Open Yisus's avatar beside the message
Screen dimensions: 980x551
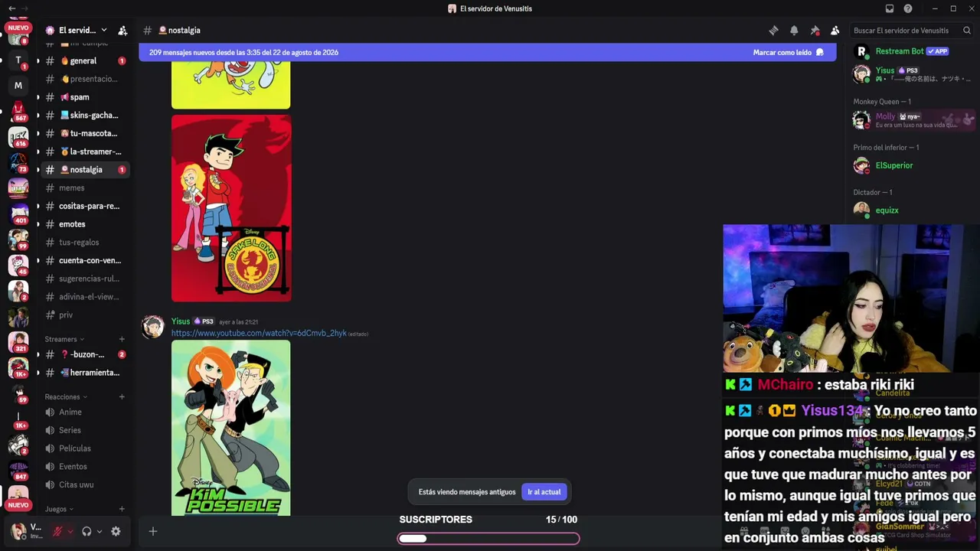pos(153,327)
